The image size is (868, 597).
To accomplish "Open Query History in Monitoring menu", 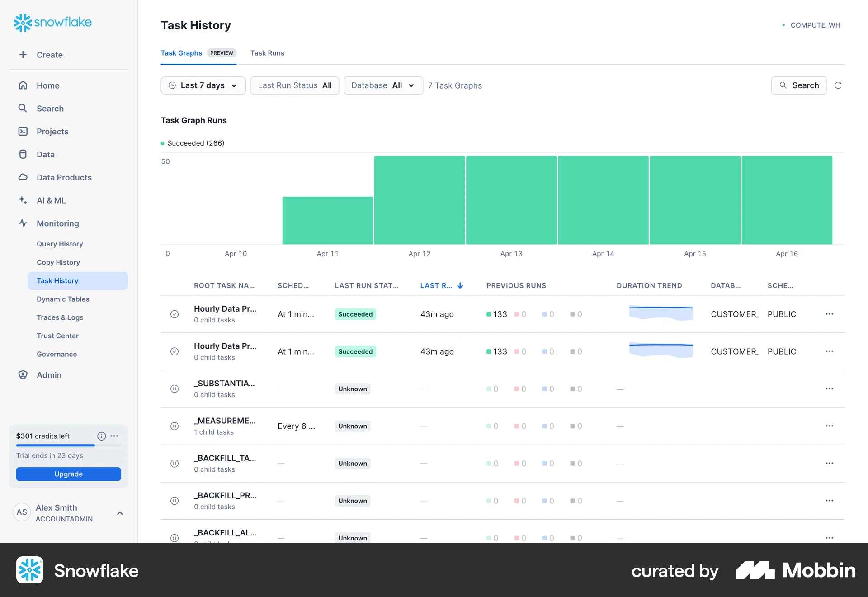I will pyautogui.click(x=60, y=244).
